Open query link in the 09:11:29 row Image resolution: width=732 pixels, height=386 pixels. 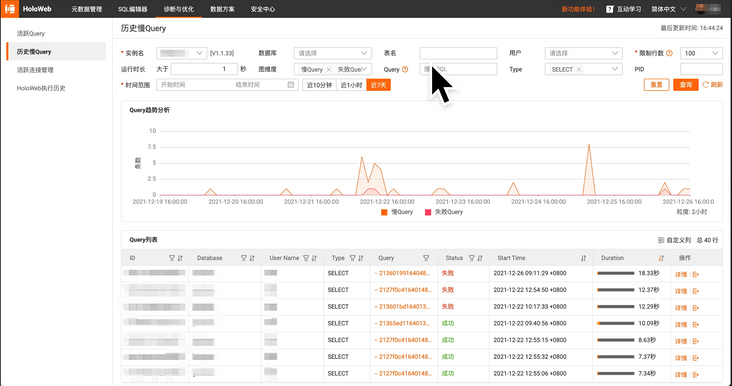click(403, 273)
